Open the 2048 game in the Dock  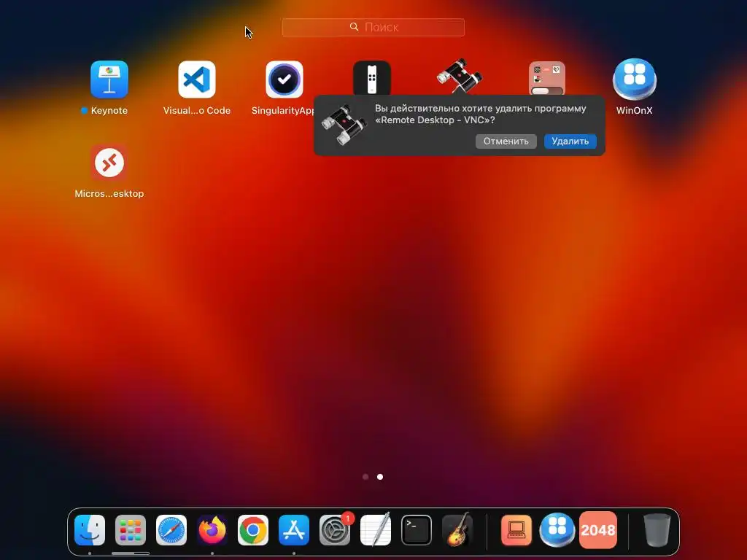598,530
